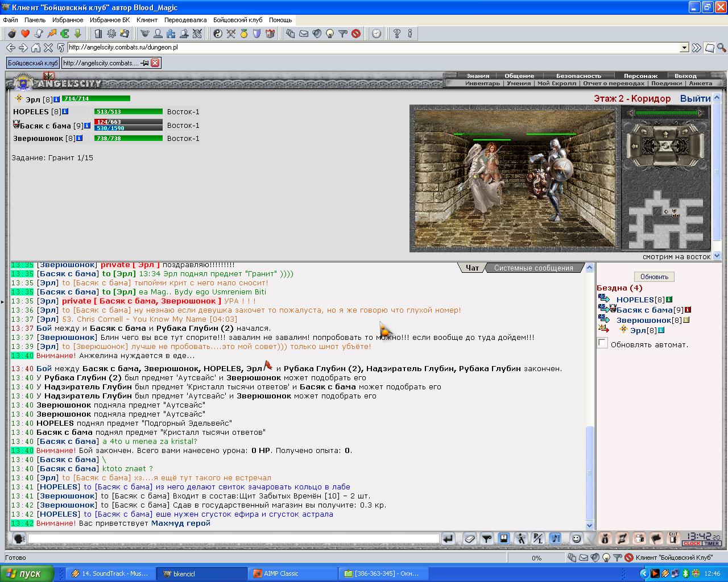Click the light bulb toolbar icon

pos(330,34)
